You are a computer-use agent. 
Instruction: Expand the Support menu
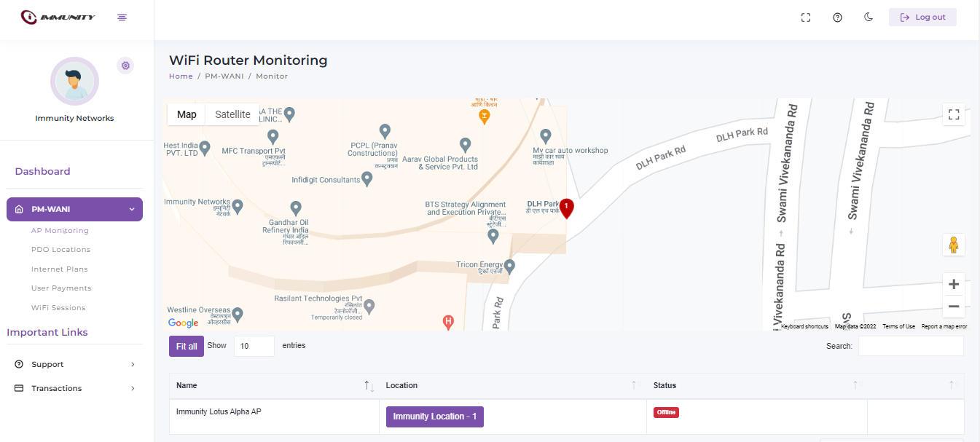(x=74, y=364)
